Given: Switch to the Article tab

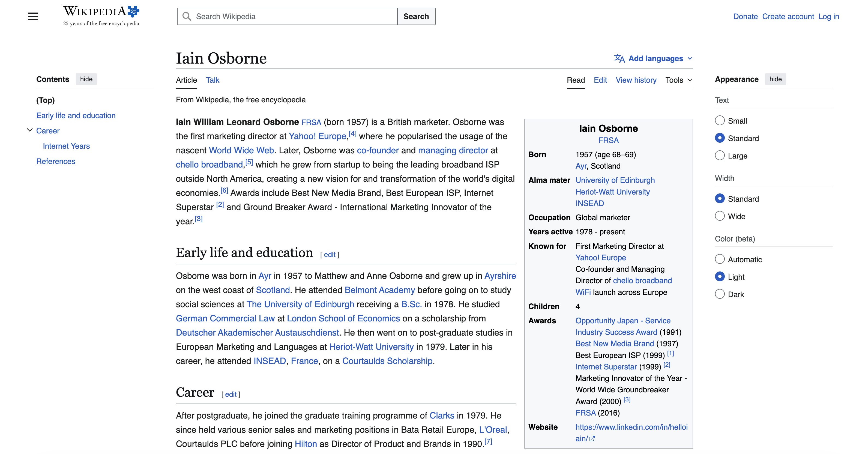Looking at the screenshot, I should point(186,80).
